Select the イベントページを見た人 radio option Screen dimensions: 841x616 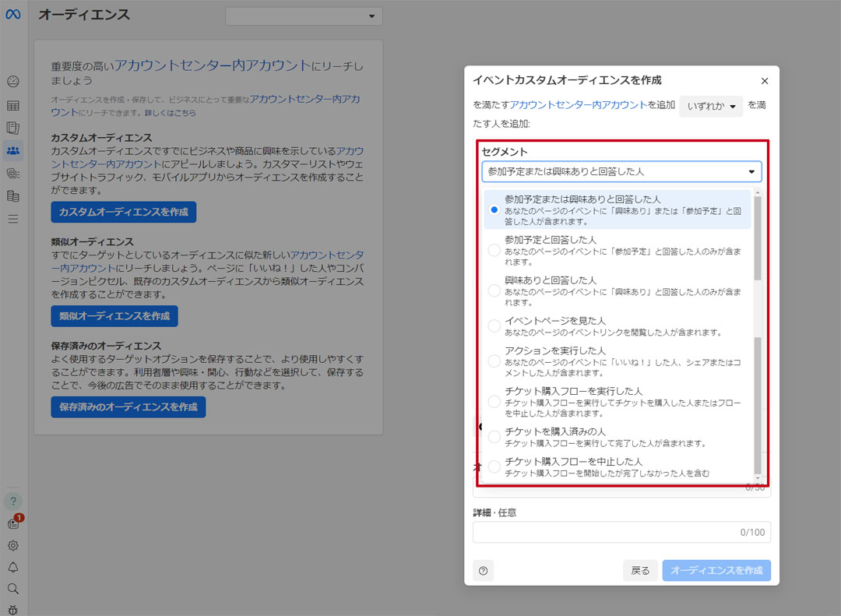pos(494,326)
